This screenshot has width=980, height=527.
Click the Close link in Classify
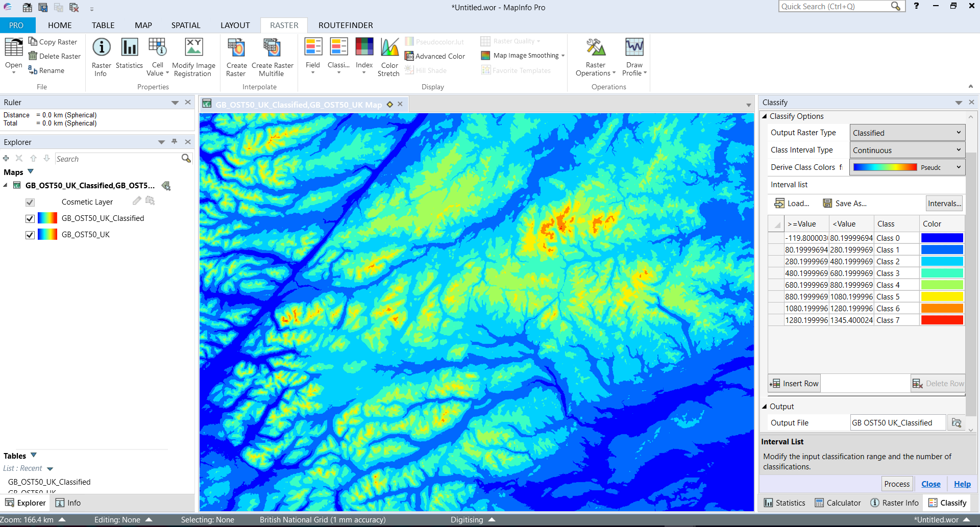931,484
